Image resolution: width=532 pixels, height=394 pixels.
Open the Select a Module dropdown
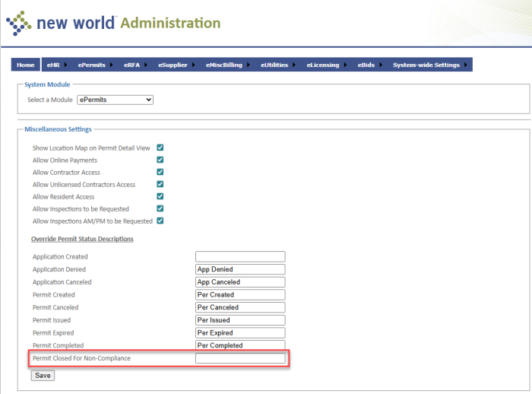115,100
